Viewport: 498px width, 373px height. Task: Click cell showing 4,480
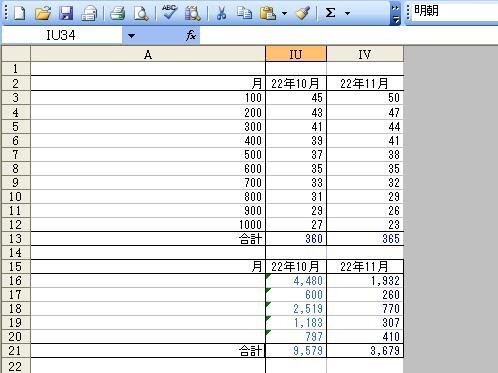(x=296, y=281)
